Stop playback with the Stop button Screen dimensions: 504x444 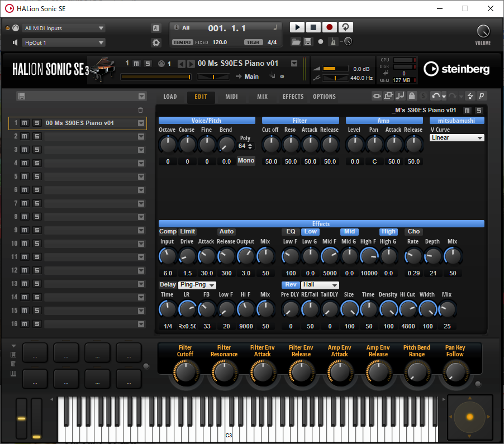coord(313,27)
